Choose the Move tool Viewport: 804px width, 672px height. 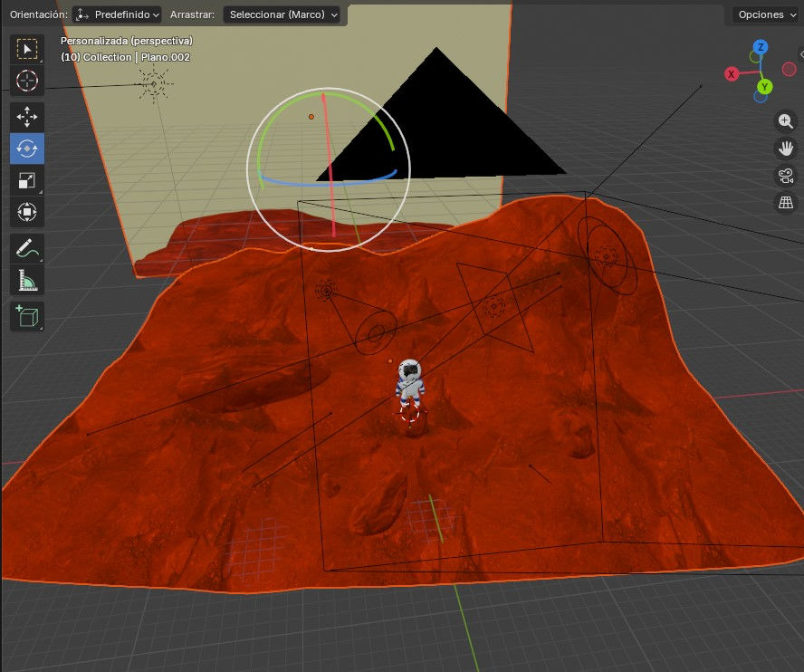pyautogui.click(x=27, y=117)
